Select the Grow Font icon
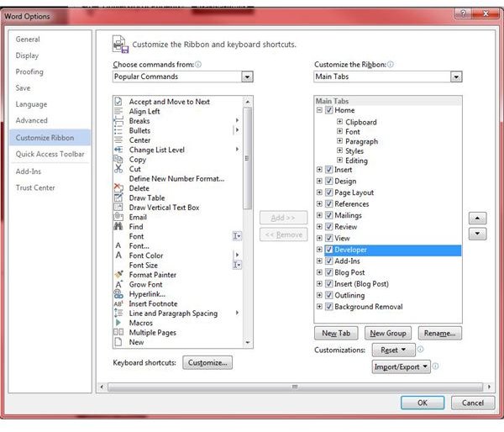This screenshot has width=504, height=432. (x=118, y=284)
